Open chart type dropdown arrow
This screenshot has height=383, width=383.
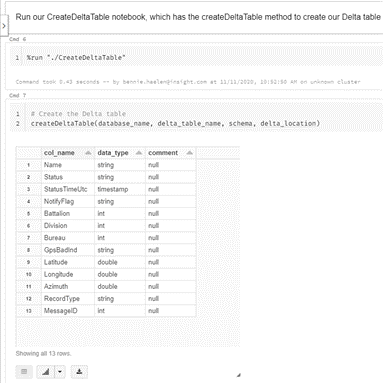[x=60, y=371]
